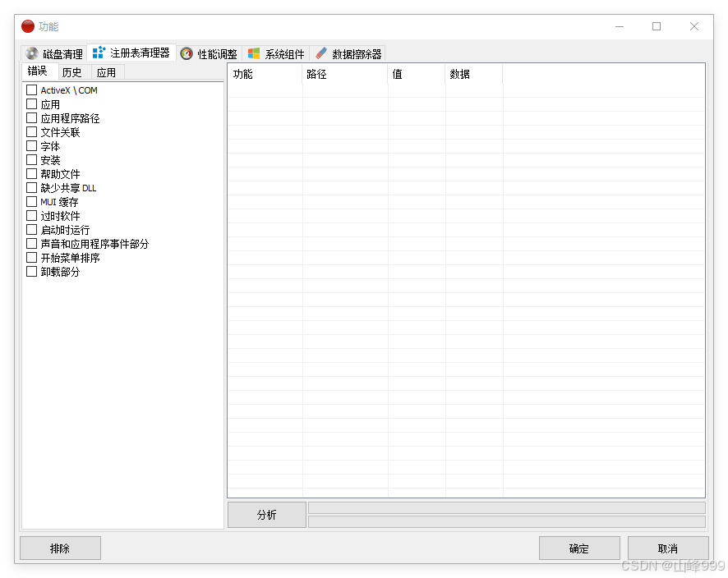728x578 pixels.
Task: Click the 排除 button
Action: pyautogui.click(x=60, y=548)
